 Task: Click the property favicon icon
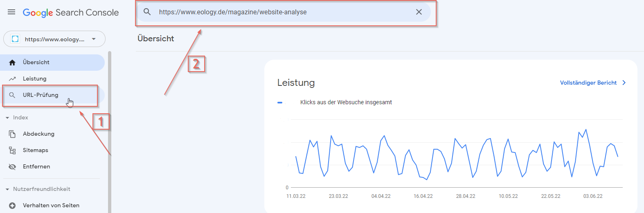[15, 39]
